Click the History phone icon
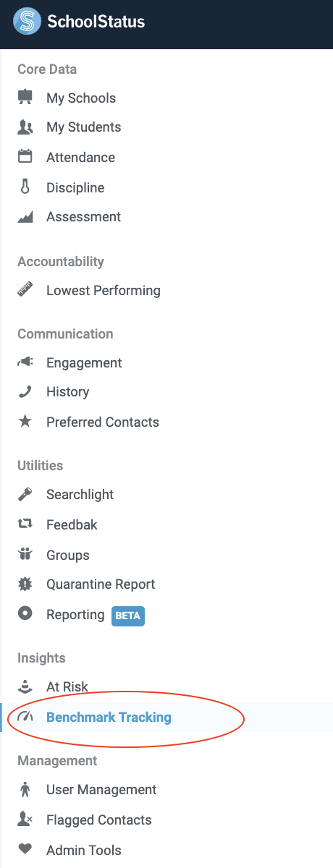Viewport: 333px width, 868px height. (25, 392)
